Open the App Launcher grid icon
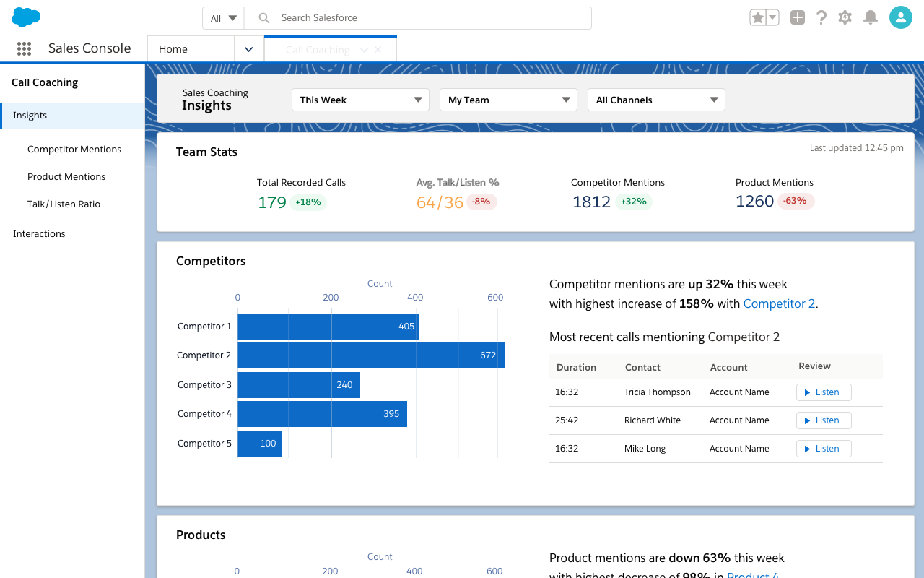924x578 pixels. click(x=24, y=48)
